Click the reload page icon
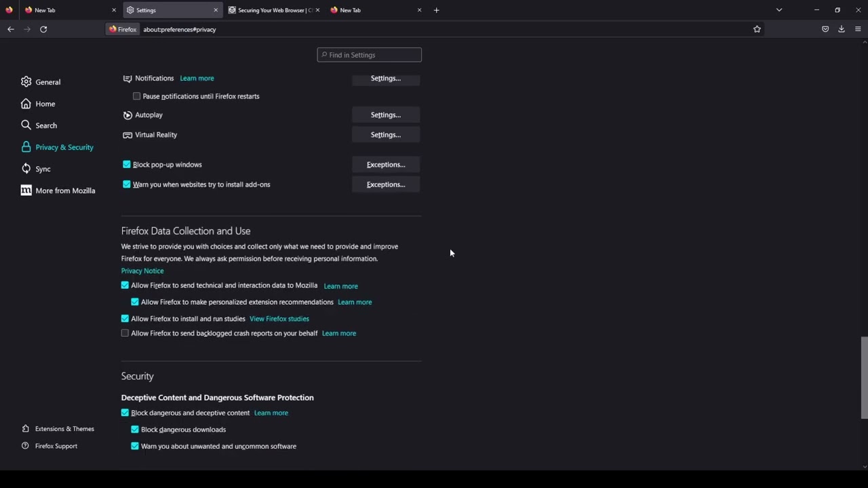 [x=43, y=29]
